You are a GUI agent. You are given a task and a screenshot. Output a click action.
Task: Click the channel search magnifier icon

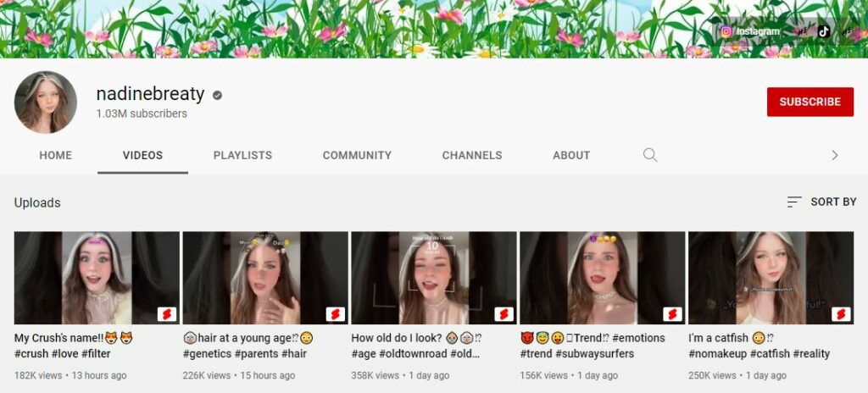click(x=650, y=155)
